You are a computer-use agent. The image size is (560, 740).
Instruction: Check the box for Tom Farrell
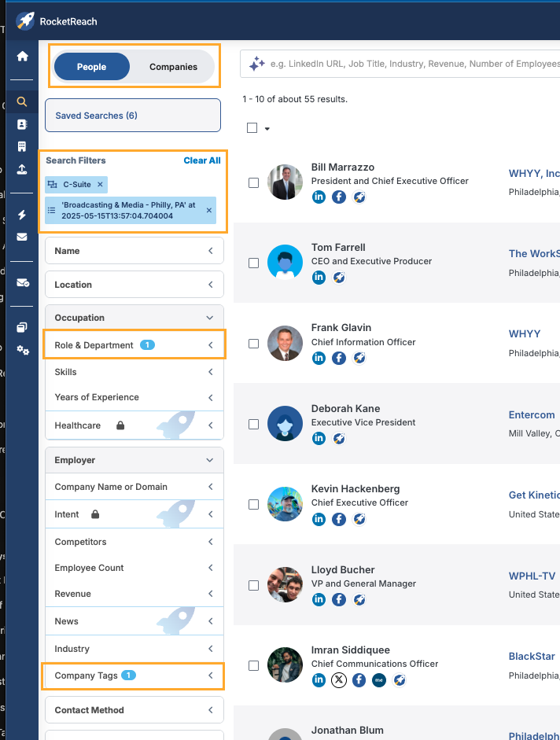tap(253, 263)
